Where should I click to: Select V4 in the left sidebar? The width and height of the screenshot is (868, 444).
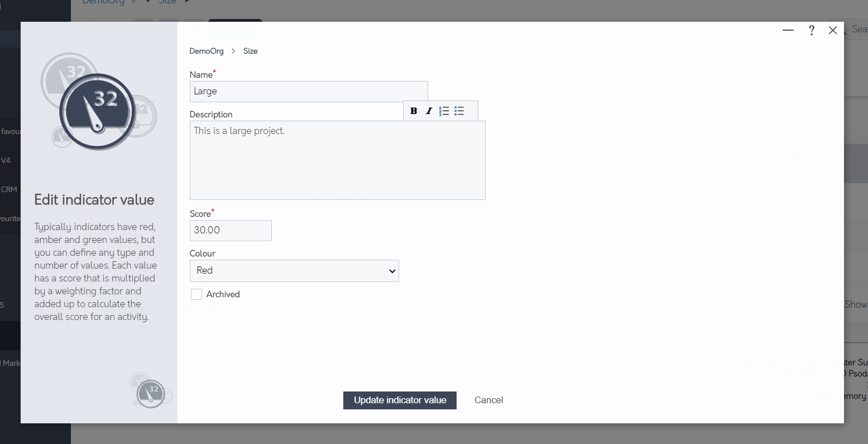[x=7, y=160]
